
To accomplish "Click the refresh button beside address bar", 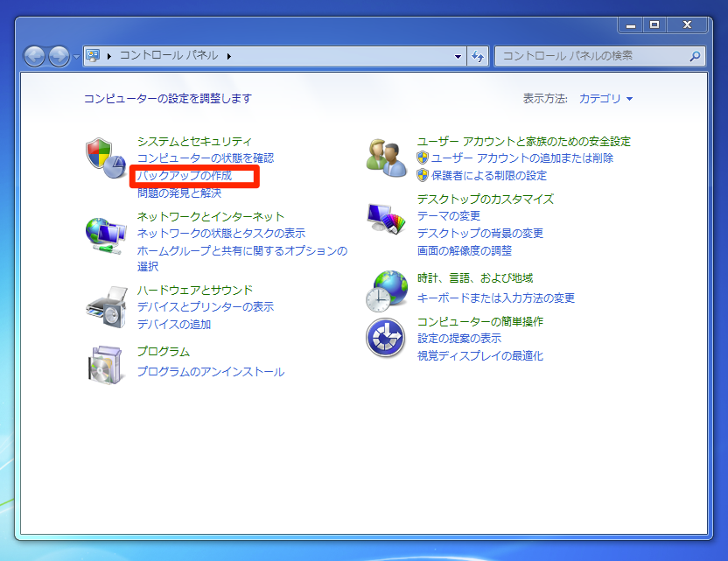I will click(478, 56).
